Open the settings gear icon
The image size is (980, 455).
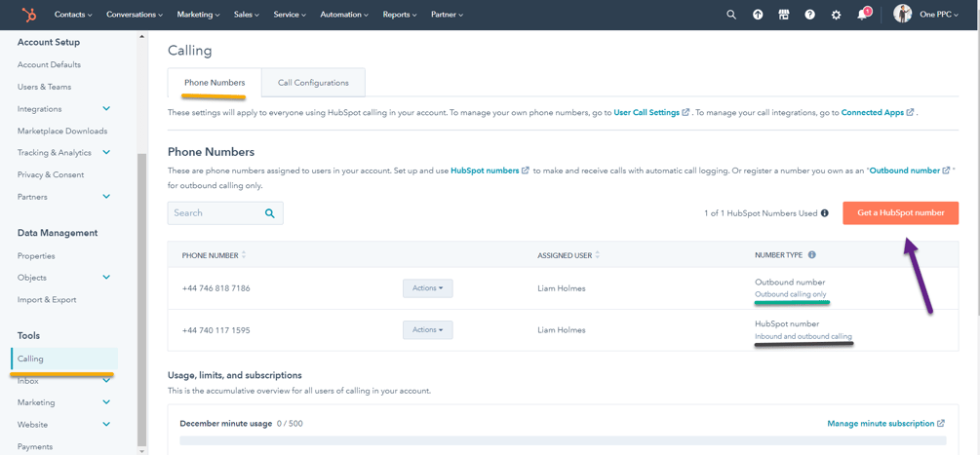pos(837,15)
